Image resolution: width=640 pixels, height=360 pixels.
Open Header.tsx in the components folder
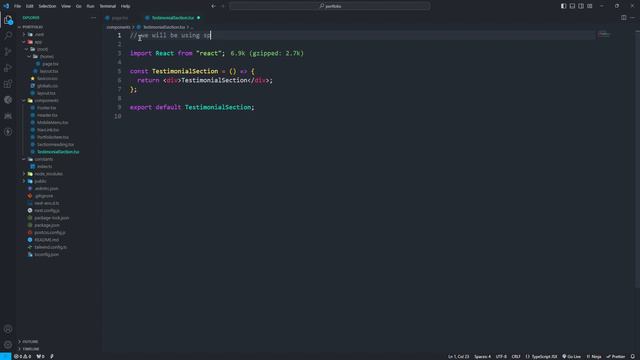point(47,115)
